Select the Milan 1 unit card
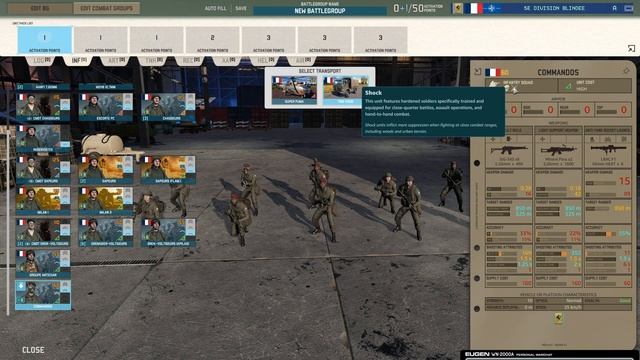The image size is (640, 360). click(43, 201)
